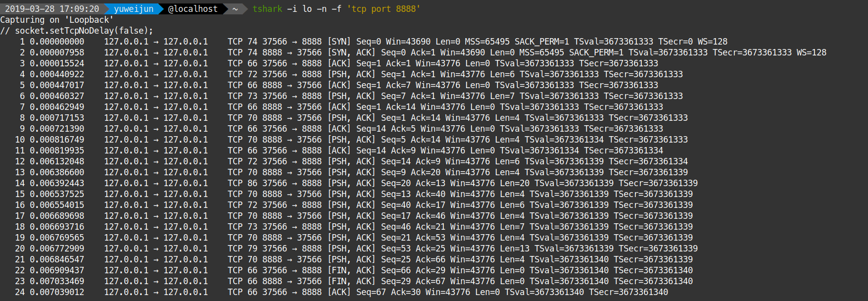Place cursor on the tshark command word

tap(267, 9)
